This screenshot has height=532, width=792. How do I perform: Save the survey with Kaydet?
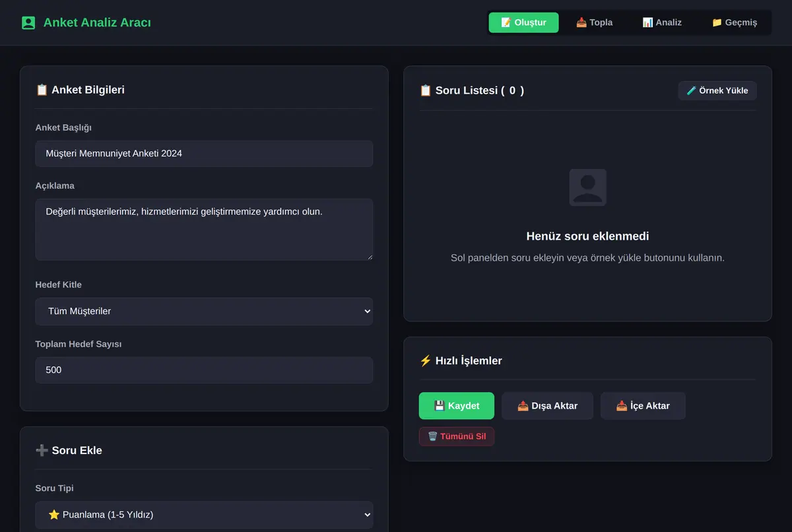(x=457, y=406)
